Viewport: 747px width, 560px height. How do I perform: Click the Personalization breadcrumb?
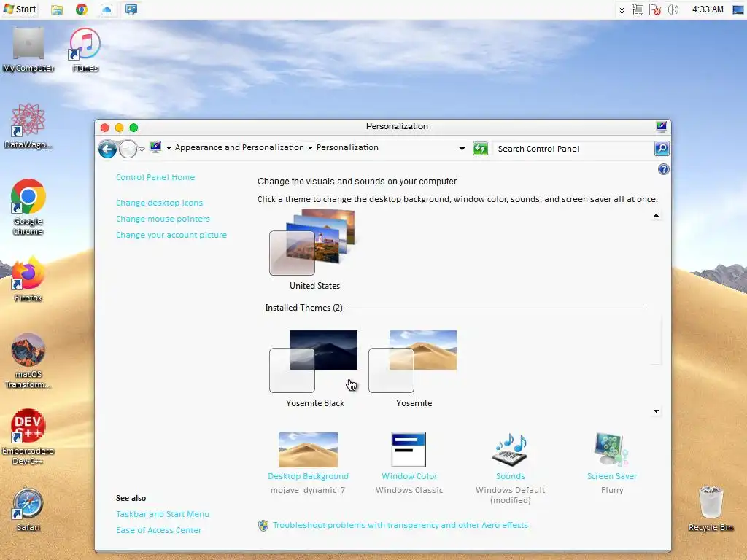pos(347,147)
